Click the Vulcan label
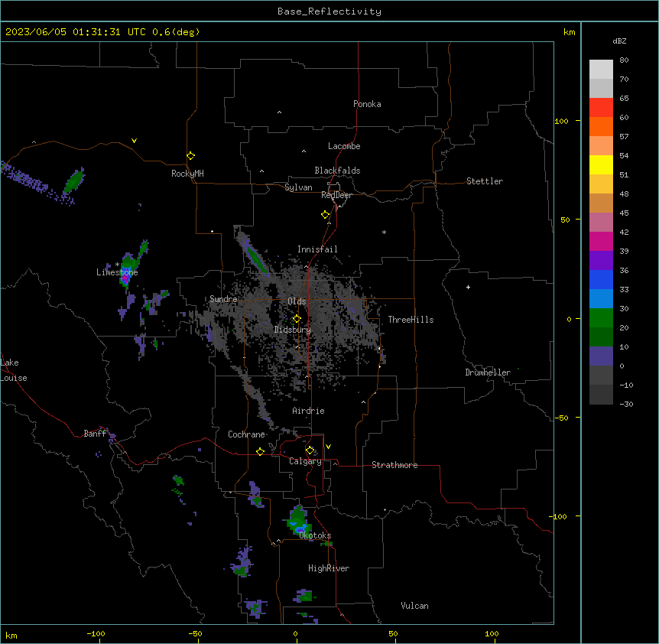659x644 pixels. [414, 606]
